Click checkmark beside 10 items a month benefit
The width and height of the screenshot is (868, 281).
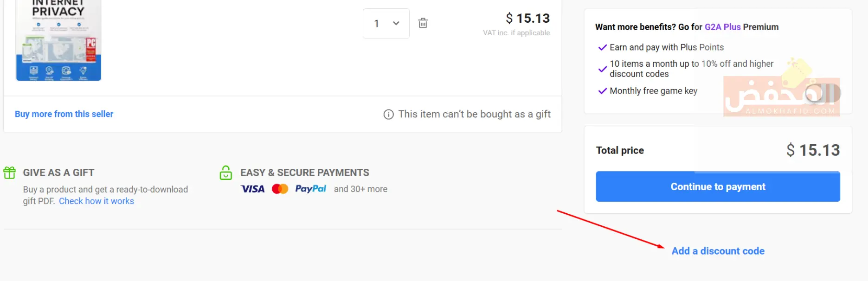tap(602, 69)
